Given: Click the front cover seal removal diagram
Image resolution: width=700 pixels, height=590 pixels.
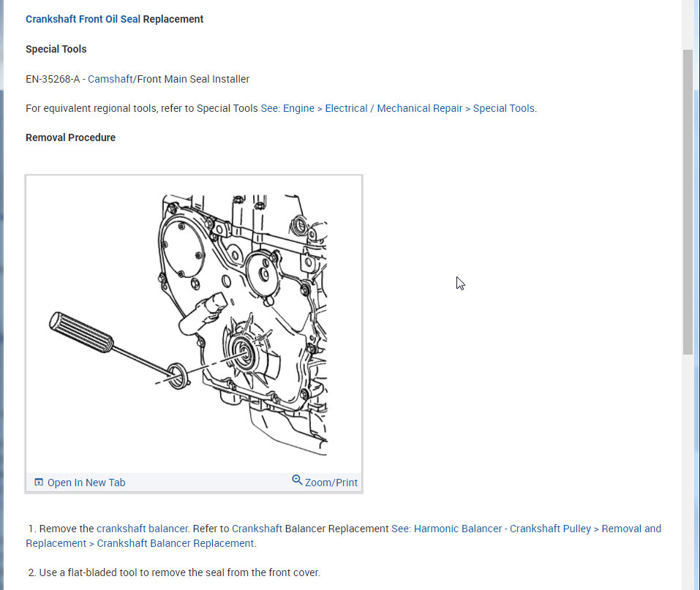Looking at the screenshot, I should tap(194, 325).
